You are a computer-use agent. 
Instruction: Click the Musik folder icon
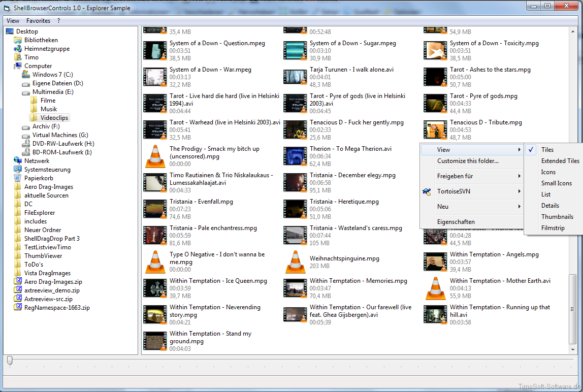pos(34,109)
